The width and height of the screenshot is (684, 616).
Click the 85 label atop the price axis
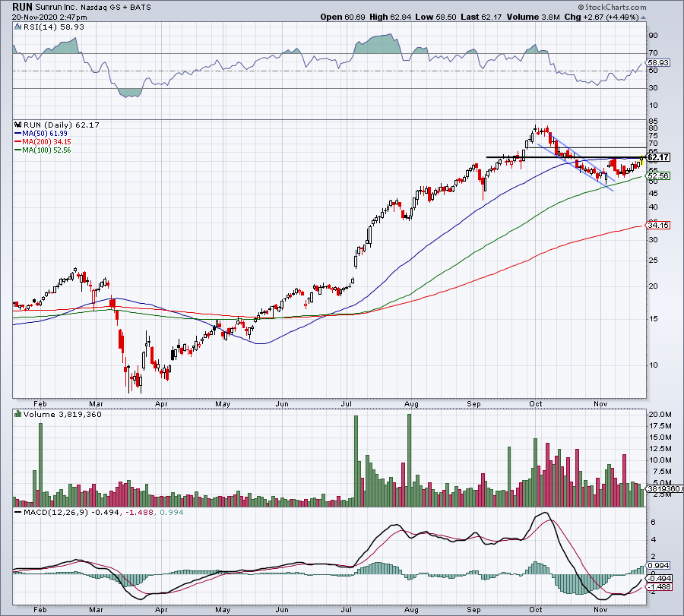pos(653,122)
